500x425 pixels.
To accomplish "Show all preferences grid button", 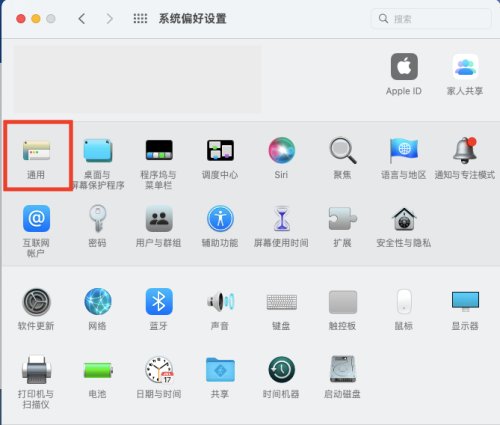I will click(x=140, y=19).
